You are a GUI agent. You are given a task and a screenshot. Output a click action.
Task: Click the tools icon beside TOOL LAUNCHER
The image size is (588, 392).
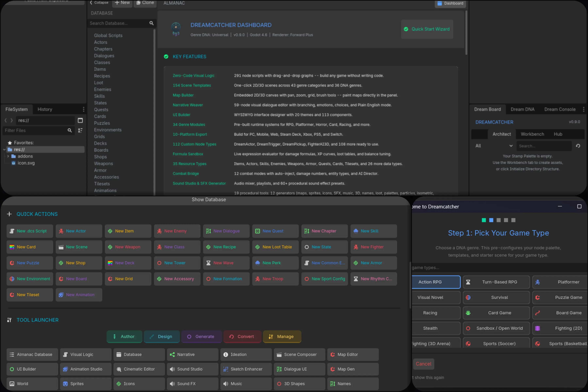(9, 320)
